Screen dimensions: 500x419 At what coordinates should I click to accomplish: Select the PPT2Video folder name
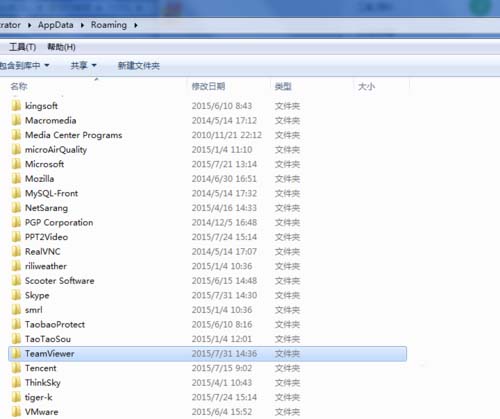(x=46, y=237)
